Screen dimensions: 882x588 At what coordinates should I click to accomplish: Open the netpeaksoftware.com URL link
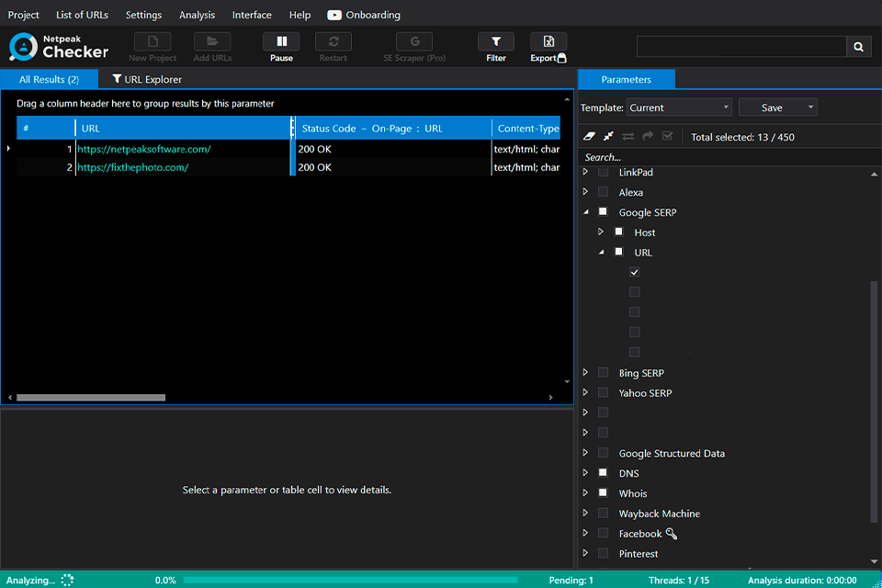[x=144, y=149]
